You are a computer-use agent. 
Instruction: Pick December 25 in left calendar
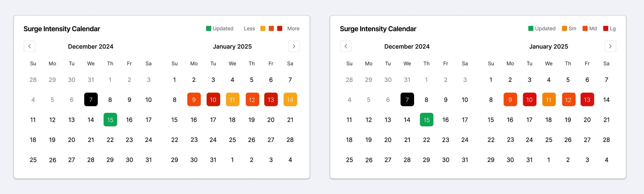(33, 160)
